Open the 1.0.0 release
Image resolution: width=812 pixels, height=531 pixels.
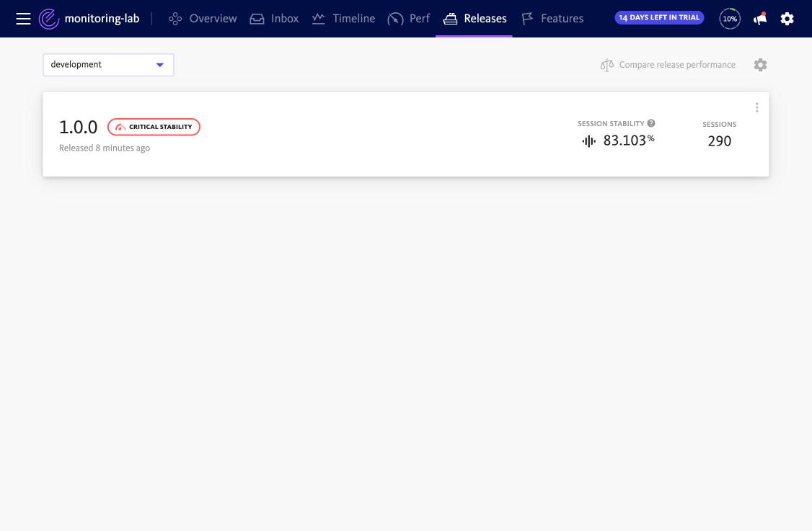coord(78,127)
